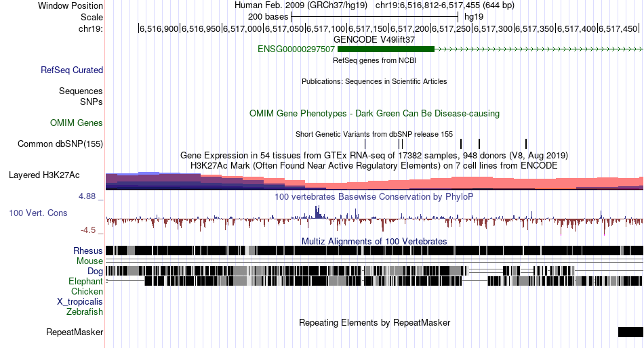This screenshot has width=644, height=348.
Task: Click the RefSeq genes from NCBI title
Action: tap(374, 60)
